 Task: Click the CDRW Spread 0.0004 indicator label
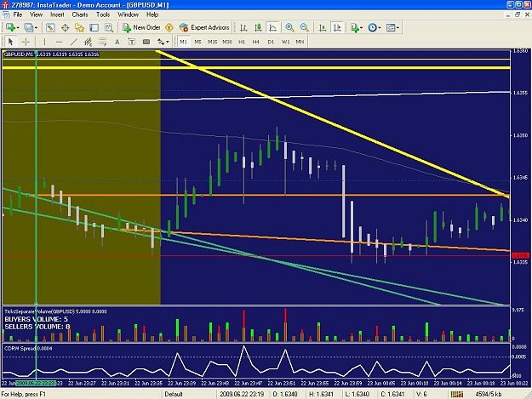[x=28, y=348]
